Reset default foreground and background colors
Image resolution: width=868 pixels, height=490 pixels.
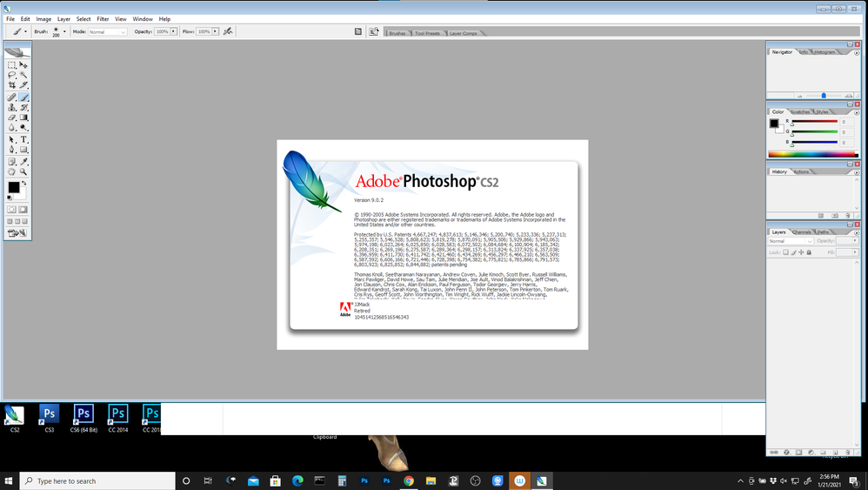pyautogui.click(x=10, y=198)
